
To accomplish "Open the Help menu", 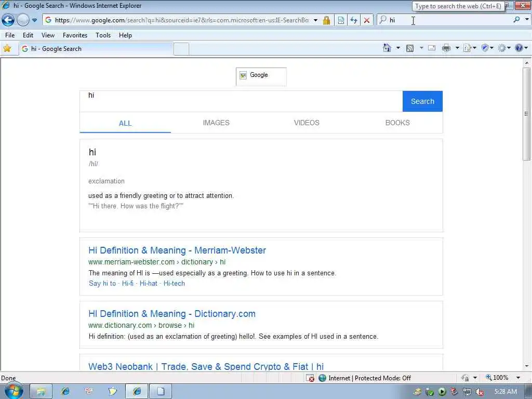I will (125, 35).
